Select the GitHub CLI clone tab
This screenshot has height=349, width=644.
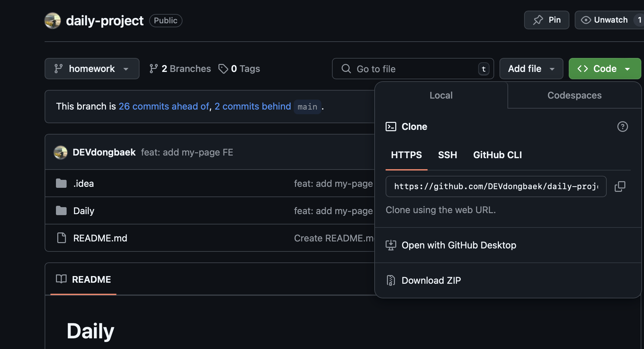coord(497,155)
